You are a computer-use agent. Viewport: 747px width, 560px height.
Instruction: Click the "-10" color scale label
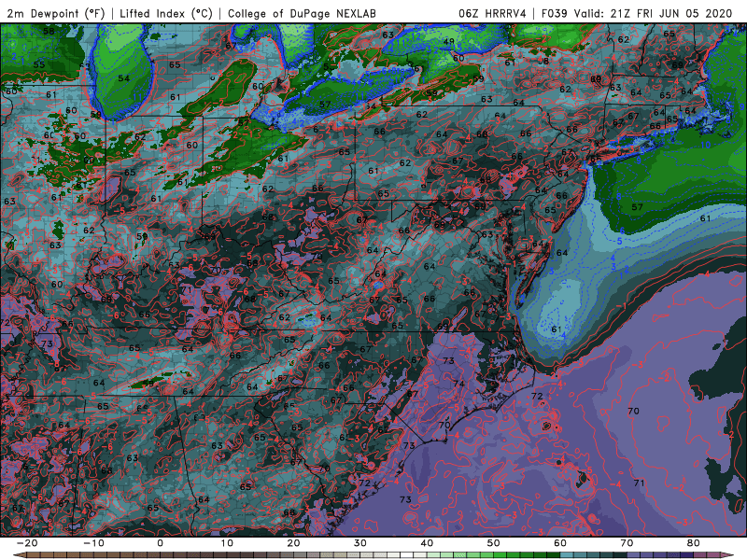tap(93, 543)
